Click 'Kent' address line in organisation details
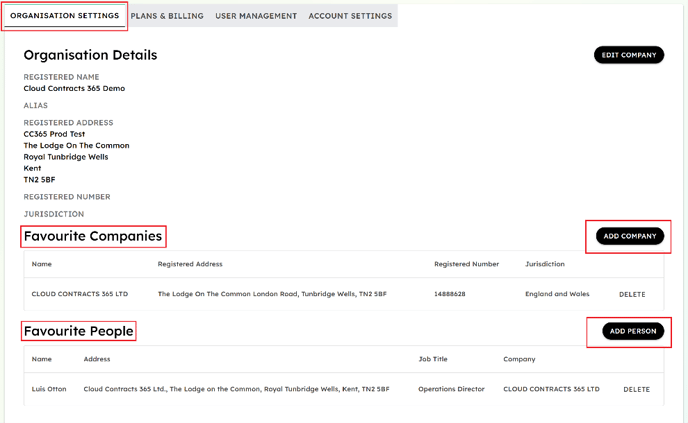This screenshot has width=688, height=423. pos(32,168)
